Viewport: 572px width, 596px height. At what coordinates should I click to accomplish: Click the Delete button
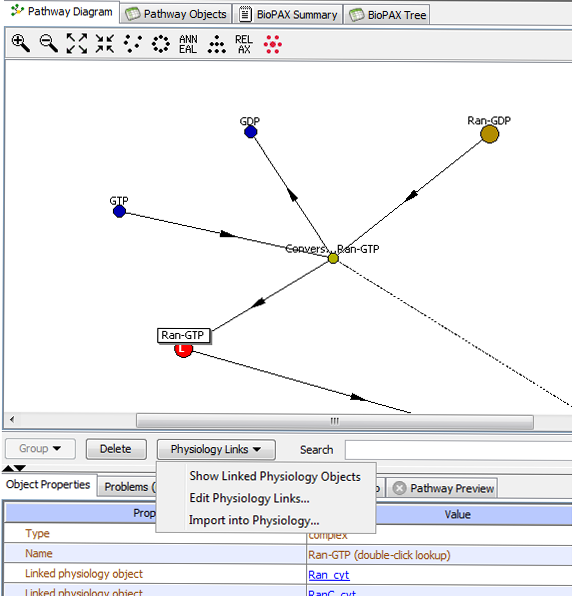point(116,449)
